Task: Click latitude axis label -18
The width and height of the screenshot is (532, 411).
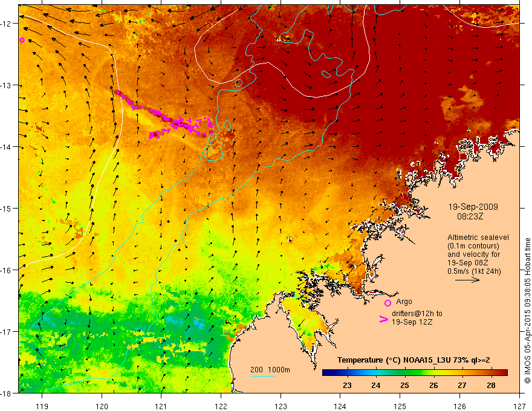Action: (x=7, y=393)
